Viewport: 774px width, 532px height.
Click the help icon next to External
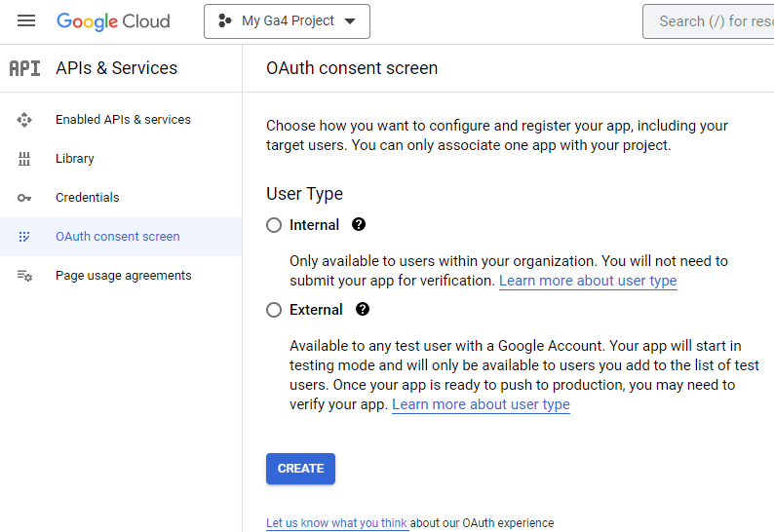363,310
